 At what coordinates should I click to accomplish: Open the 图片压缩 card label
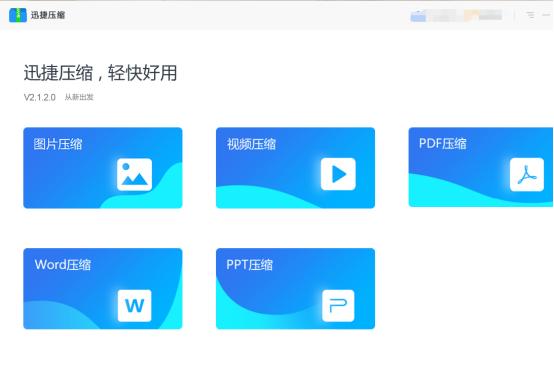tap(58, 144)
